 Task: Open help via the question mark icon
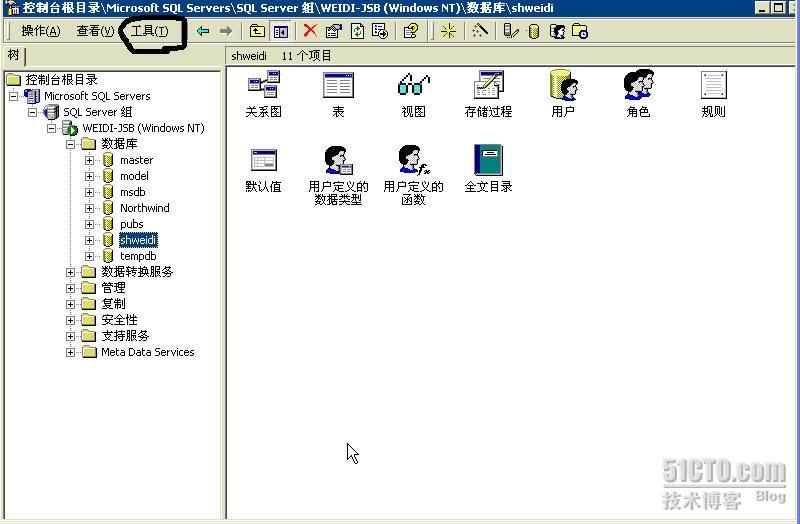coord(411,31)
